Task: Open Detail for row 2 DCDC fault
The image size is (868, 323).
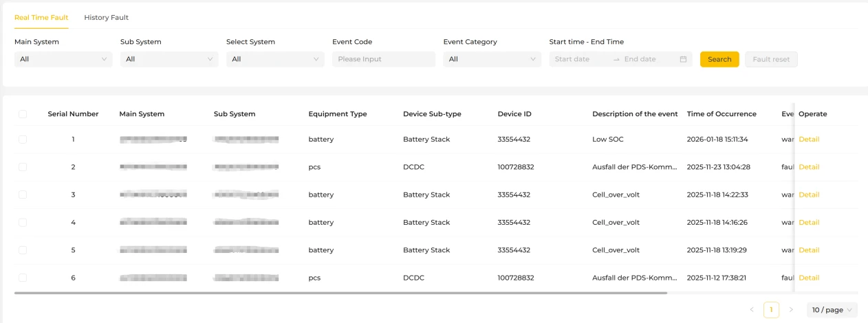Action: click(809, 167)
